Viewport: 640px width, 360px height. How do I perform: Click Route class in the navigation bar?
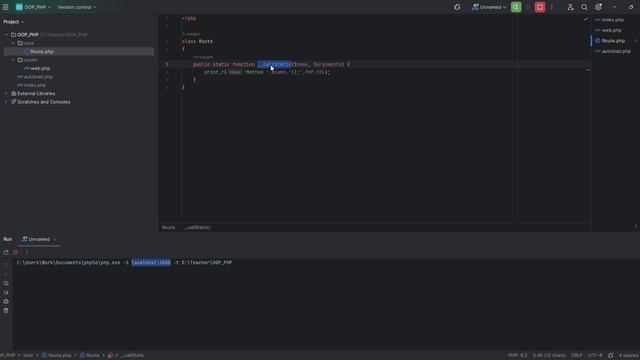pos(90,356)
